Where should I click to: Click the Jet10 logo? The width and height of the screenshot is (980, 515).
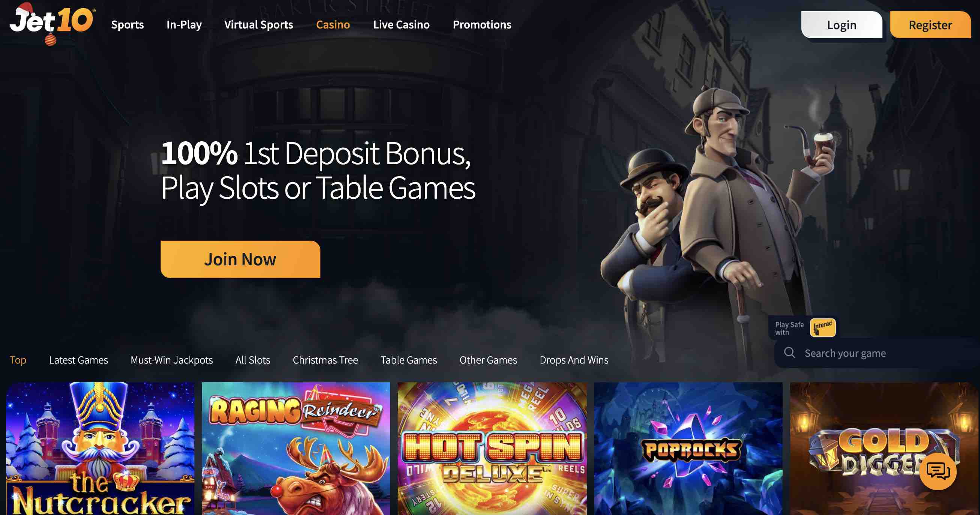[53, 23]
